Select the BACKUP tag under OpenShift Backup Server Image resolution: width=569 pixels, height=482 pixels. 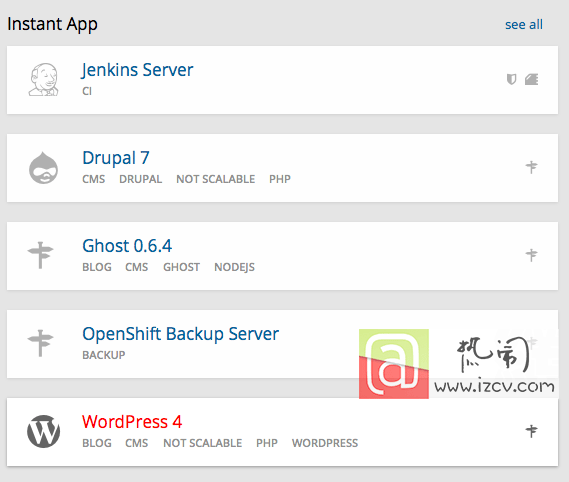point(104,355)
